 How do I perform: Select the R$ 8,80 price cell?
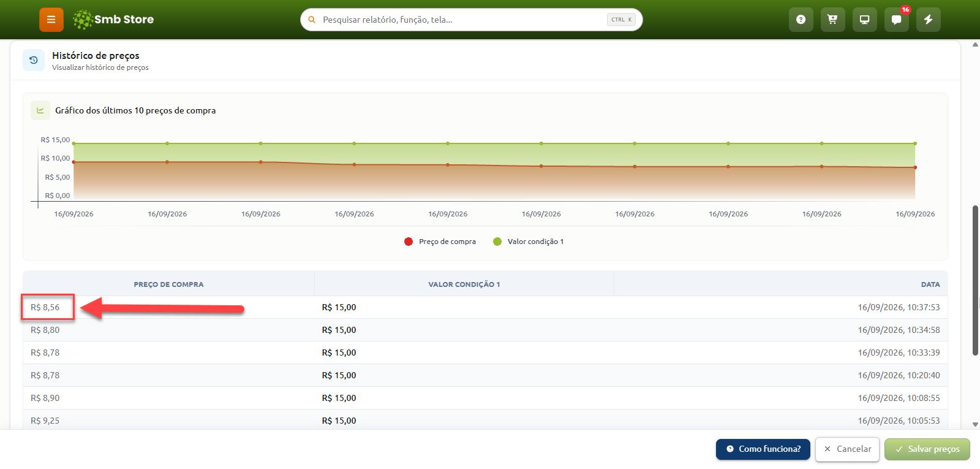pos(45,330)
